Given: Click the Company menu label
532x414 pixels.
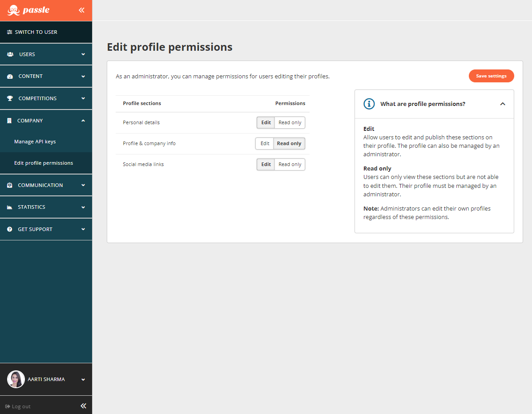Looking at the screenshot, I should (30, 121).
